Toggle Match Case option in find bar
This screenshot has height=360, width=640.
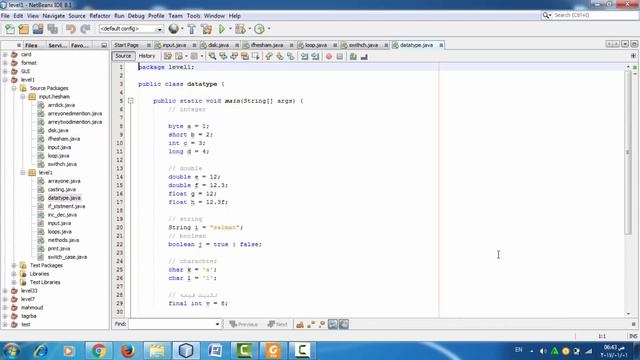tap(300, 324)
